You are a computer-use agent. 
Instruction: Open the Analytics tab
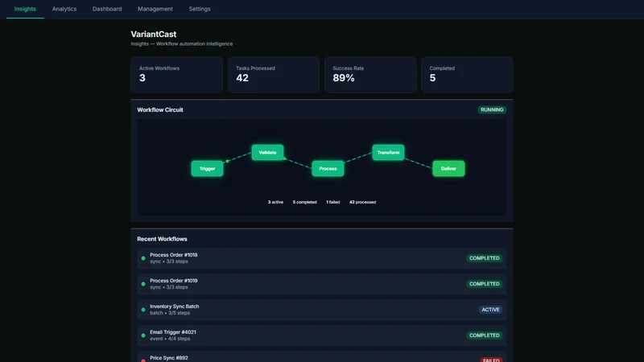pos(64,9)
